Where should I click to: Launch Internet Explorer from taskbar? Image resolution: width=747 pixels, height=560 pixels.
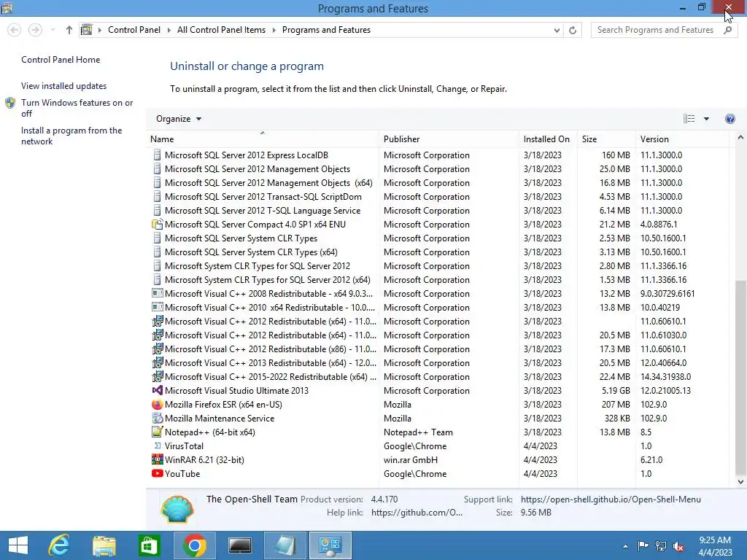coord(59,545)
